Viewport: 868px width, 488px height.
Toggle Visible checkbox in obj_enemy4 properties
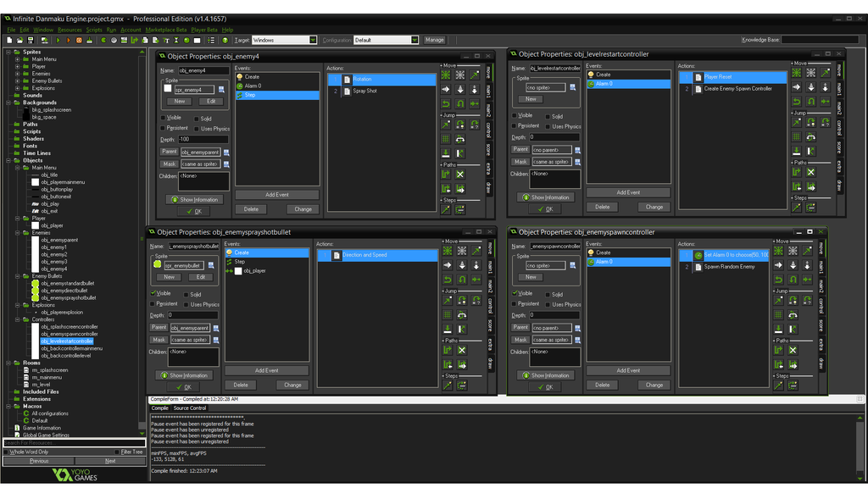point(164,118)
